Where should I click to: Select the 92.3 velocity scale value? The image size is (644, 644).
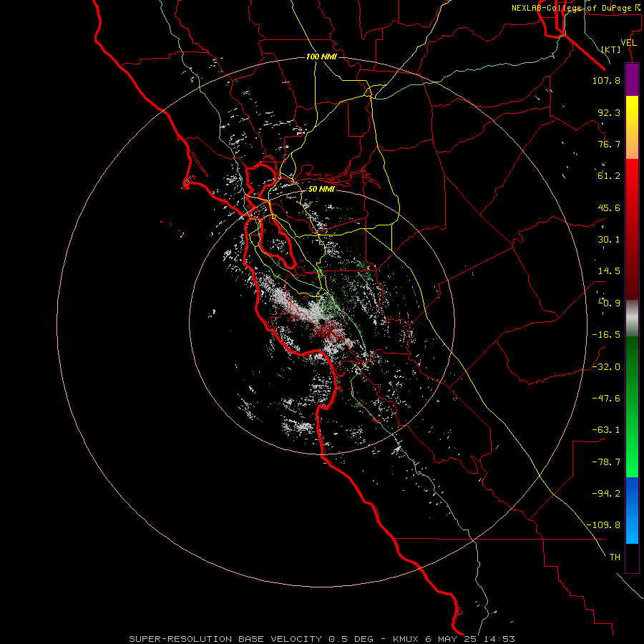coord(609,112)
